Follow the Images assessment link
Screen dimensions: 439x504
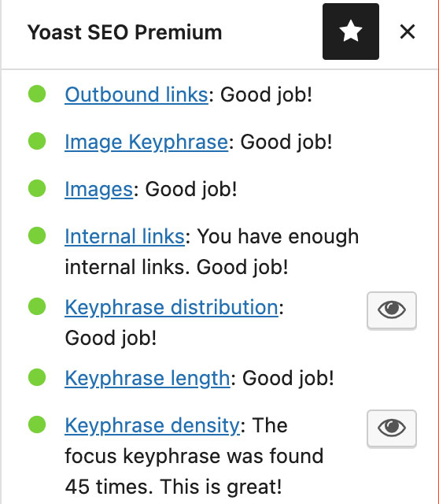tap(99, 189)
